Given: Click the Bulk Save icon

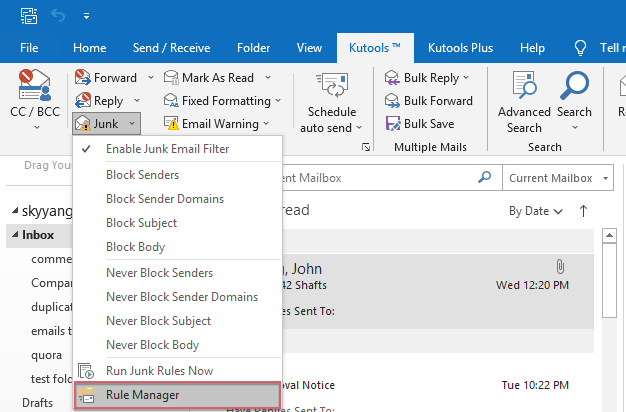Looking at the screenshot, I should click(393, 123).
